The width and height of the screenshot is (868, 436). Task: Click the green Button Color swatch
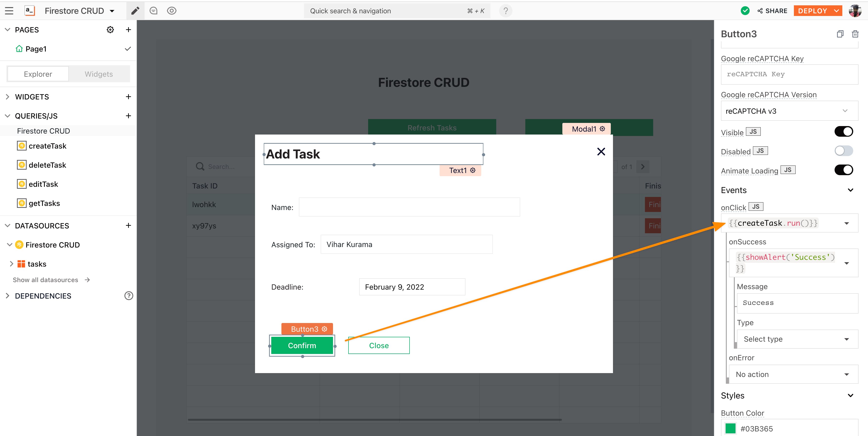[730, 428]
